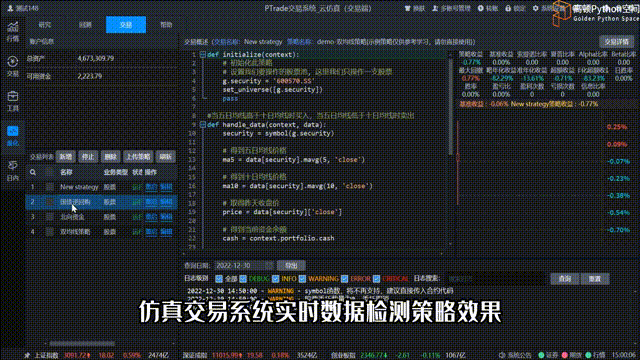The image size is (640, 360).
Task: Click the available funds value 2,223.79
Action: tap(90, 76)
